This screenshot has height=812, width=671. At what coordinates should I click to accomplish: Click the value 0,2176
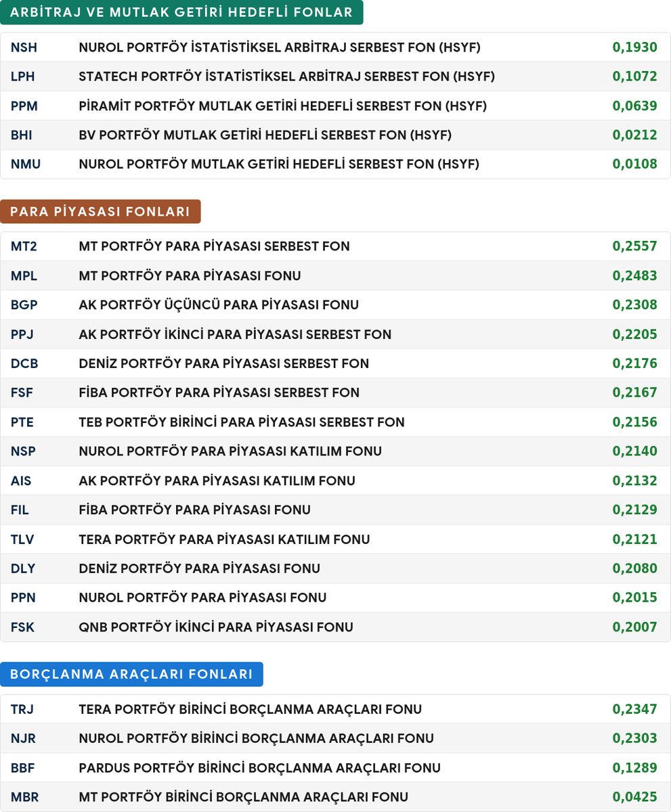pyautogui.click(x=635, y=363)
